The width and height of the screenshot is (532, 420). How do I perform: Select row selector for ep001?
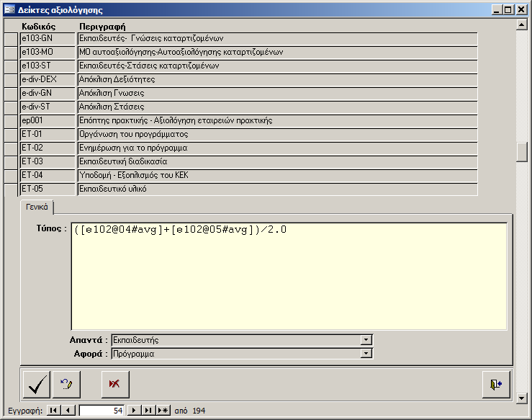[12, 120]
